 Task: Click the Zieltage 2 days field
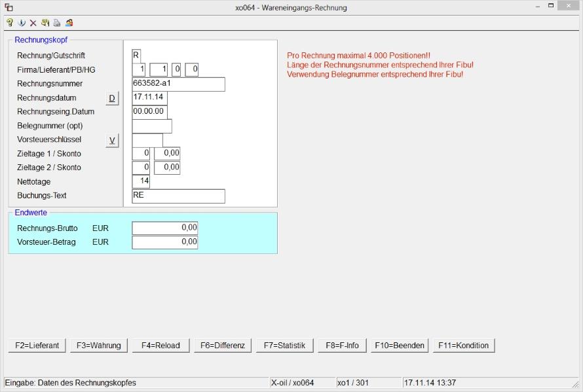click(x=141, y=168)
